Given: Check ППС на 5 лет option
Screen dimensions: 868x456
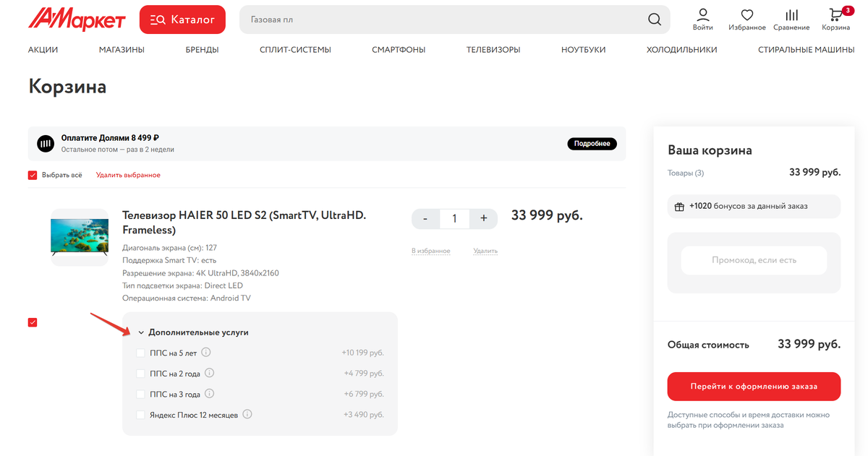Looking at the screenshot, I should click(140, 353).
